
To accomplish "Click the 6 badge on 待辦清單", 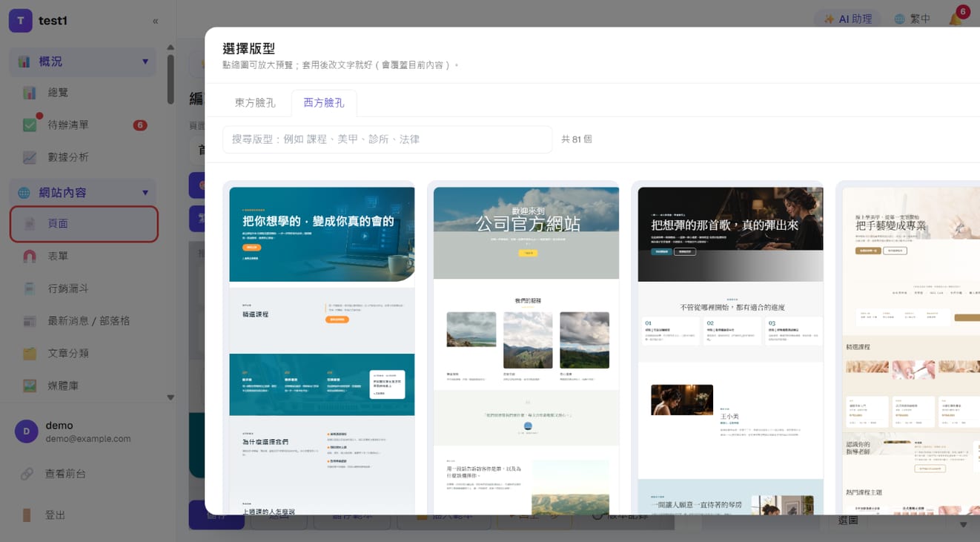I will click(139, 125).
